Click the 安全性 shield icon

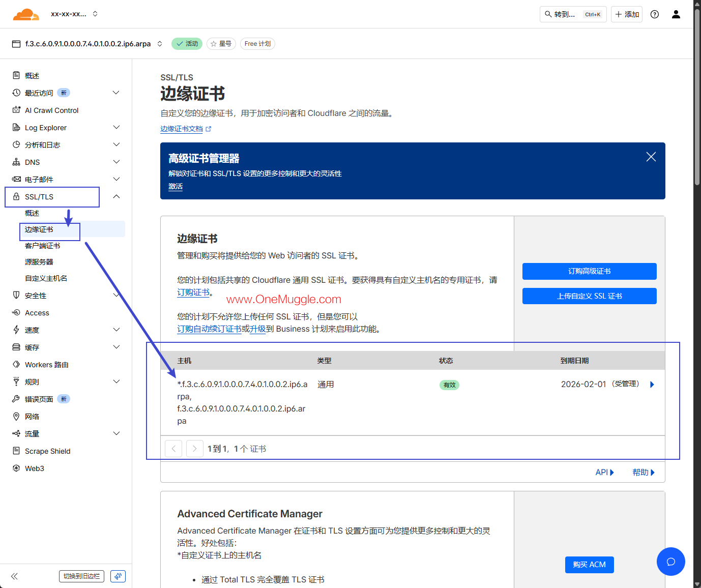pyautogui.click(x=16, y=295)
